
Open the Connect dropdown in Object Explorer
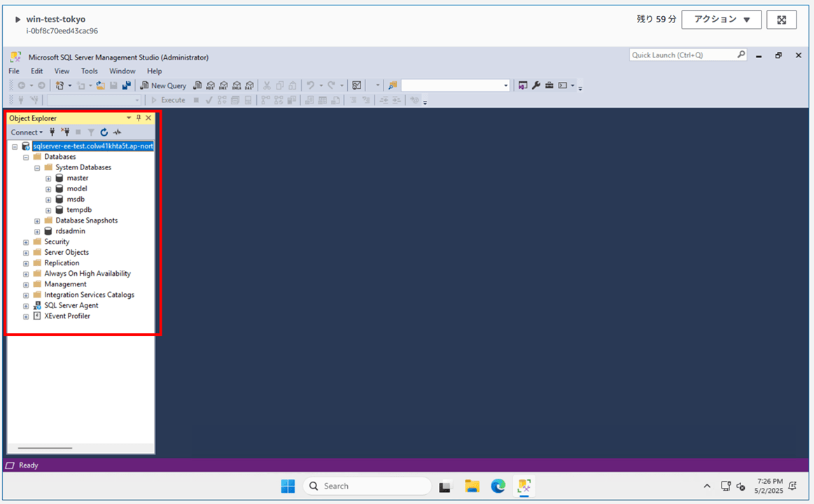[27, 132]
